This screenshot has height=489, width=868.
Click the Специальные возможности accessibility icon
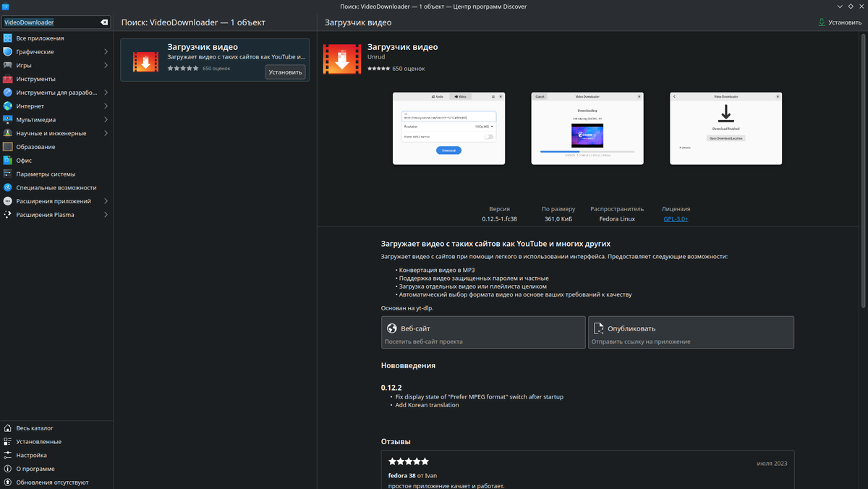click(x=8, y=187)
